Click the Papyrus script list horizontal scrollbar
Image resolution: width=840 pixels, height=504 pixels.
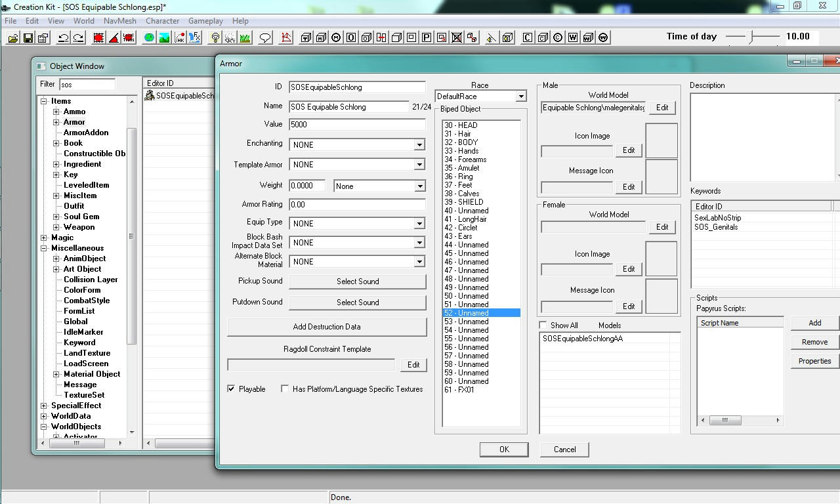click(x=740, y=420)
